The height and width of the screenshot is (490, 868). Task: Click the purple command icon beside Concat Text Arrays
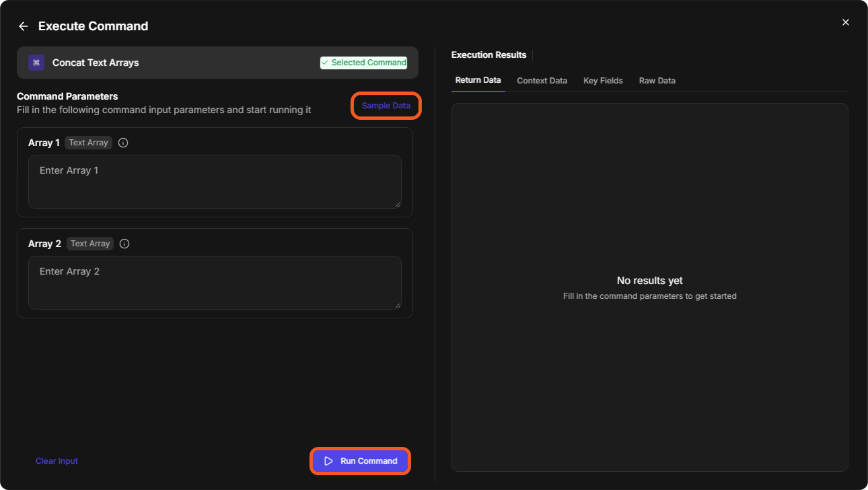click(36, 63)
